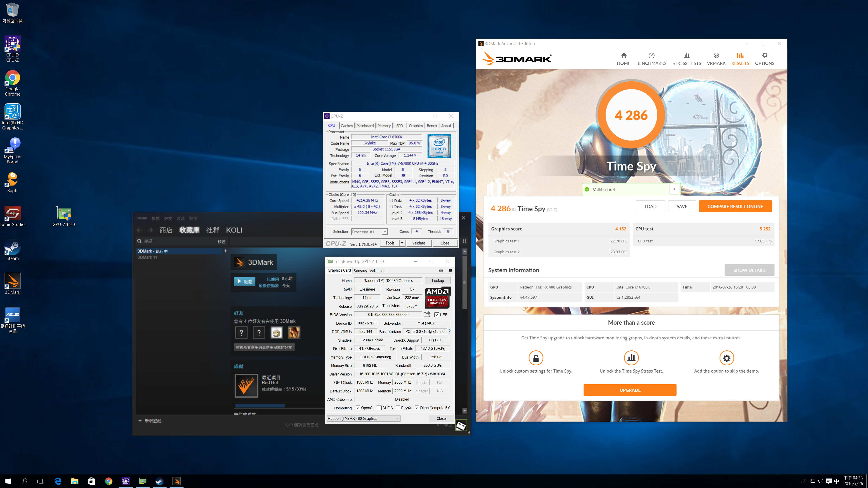This screenshot has height=488, width=868.
Task: Toggle UEFI checkbox in GPU-Z
Action: point(437,314)
